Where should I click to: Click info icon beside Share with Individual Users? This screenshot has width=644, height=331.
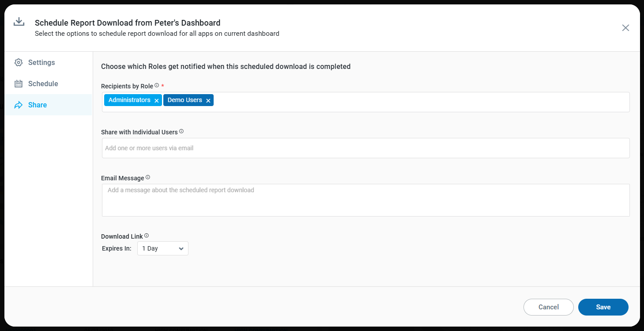[181, 131]
